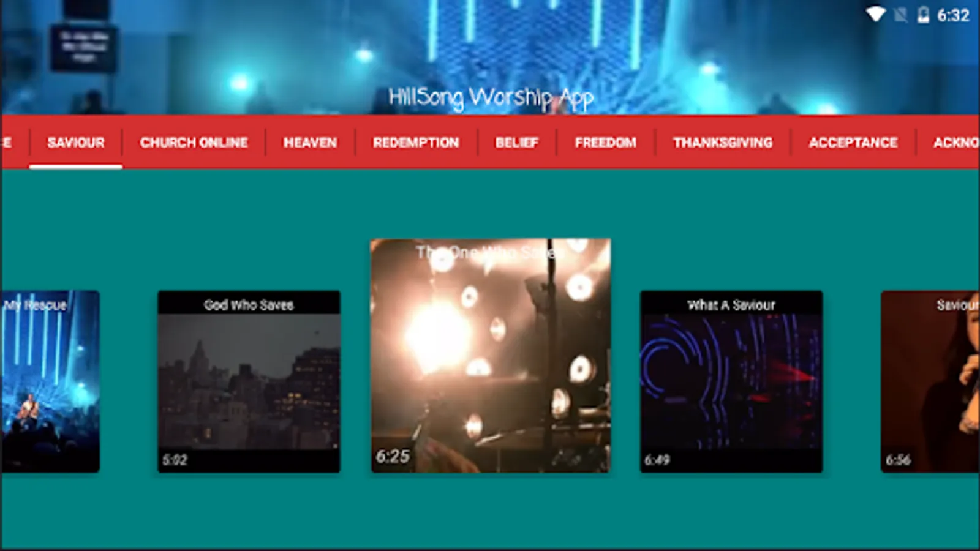The height and width of the screenshot is (551, 980).
Task: Open The One Who Saves video card
Action: [x=491, y=355]
